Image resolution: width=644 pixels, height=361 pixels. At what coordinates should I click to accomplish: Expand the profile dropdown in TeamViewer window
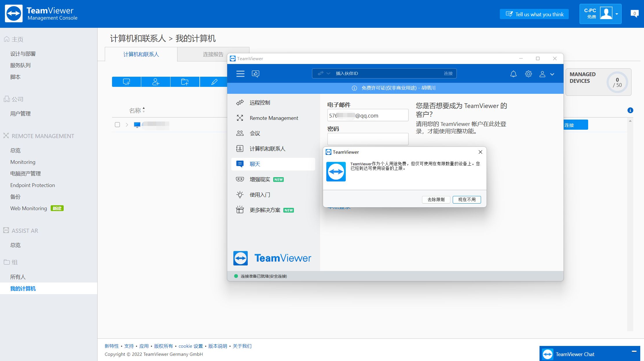point(552,74)
